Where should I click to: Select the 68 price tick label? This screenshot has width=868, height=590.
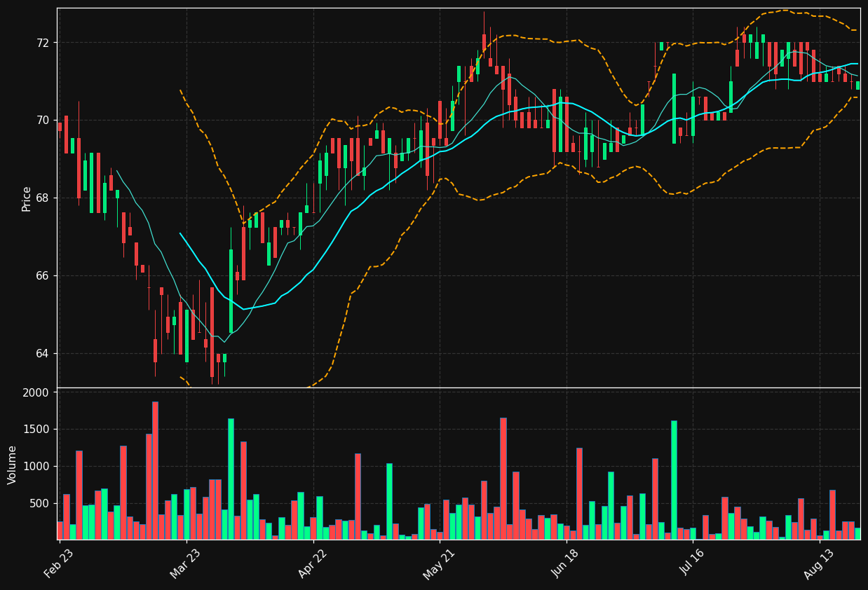(43, 198)
